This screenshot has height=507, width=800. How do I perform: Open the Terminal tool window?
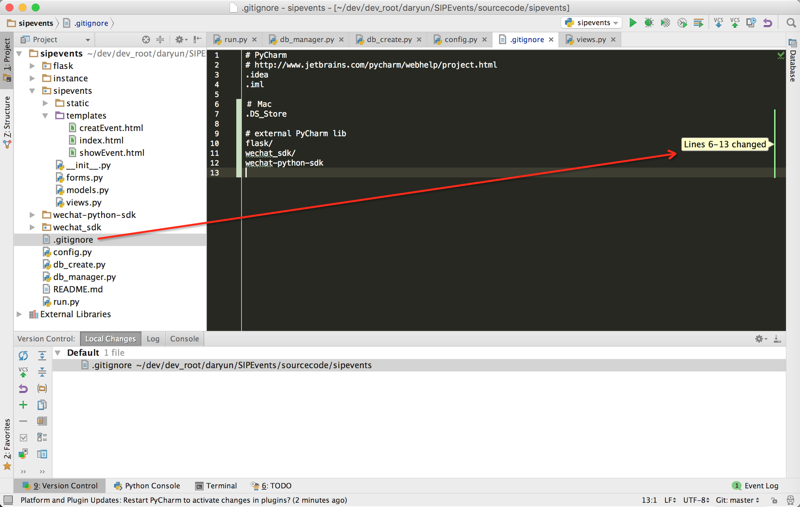pos(216,486)
